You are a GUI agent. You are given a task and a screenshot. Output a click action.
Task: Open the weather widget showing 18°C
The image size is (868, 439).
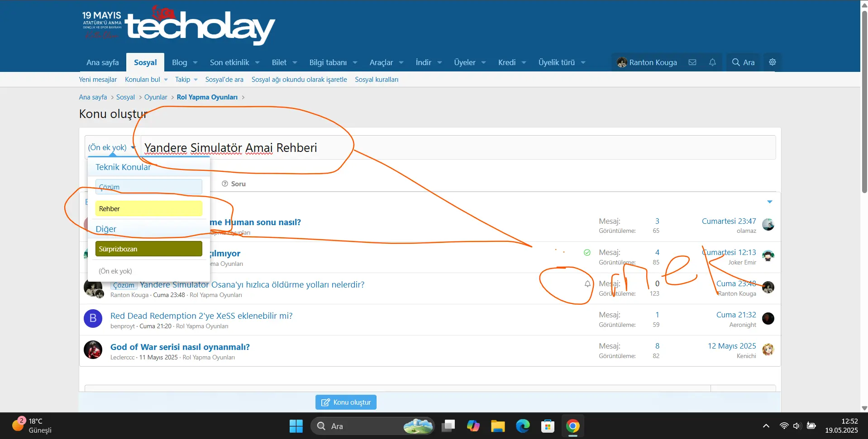click(x=32, y=425)
